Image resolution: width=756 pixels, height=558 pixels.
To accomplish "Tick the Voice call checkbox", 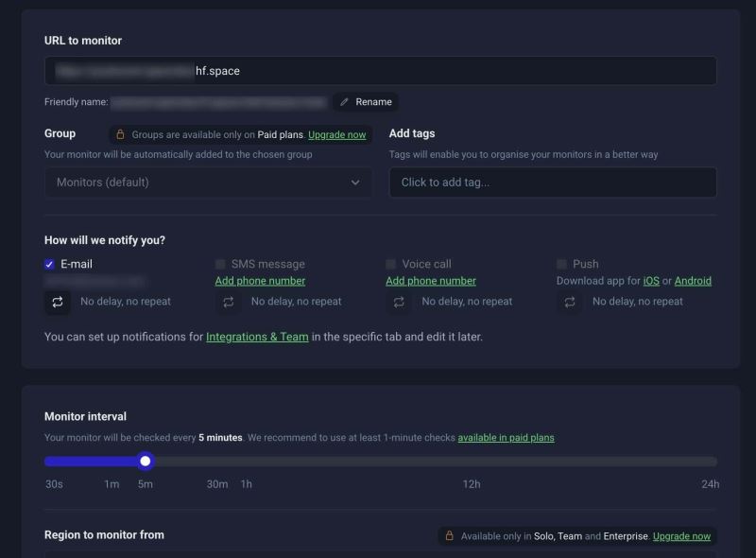I will point(391,265).
